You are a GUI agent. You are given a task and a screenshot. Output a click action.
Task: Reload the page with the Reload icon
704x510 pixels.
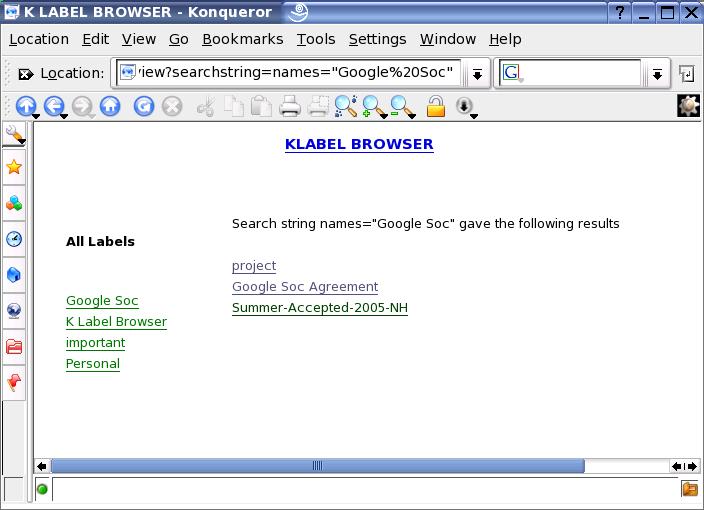tap(144, 106)
